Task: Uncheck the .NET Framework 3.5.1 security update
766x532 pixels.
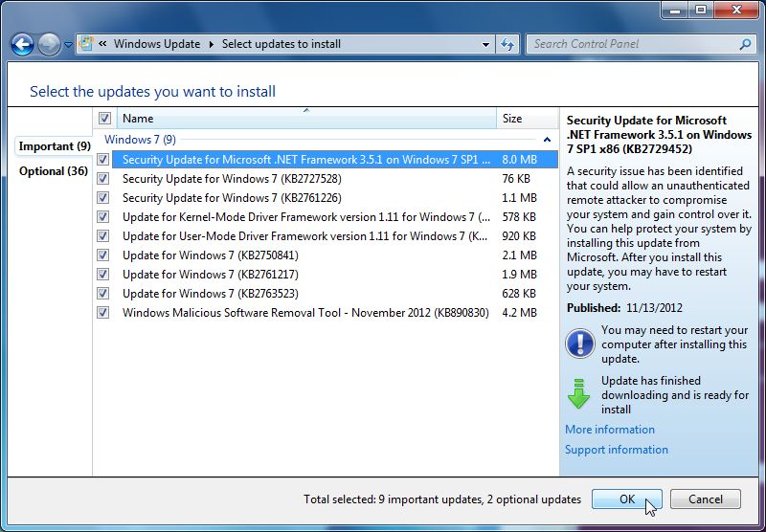Action: 103,160
